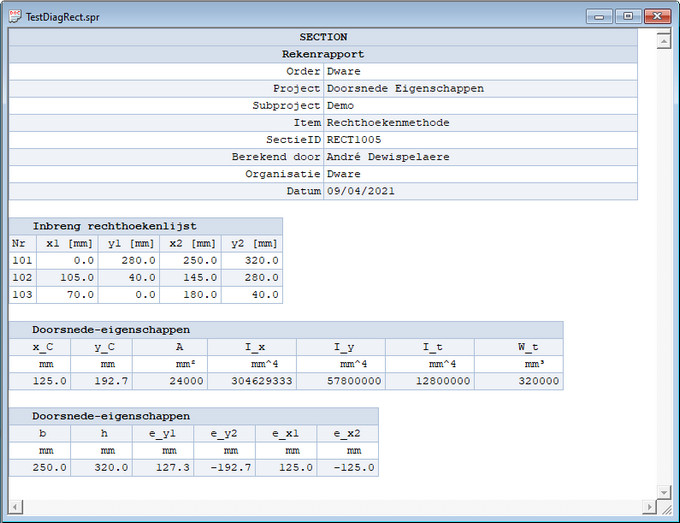Select rectangle row number 102
Image resolution: width=680 pixels, height=523 pixels.
coord(22,278)
